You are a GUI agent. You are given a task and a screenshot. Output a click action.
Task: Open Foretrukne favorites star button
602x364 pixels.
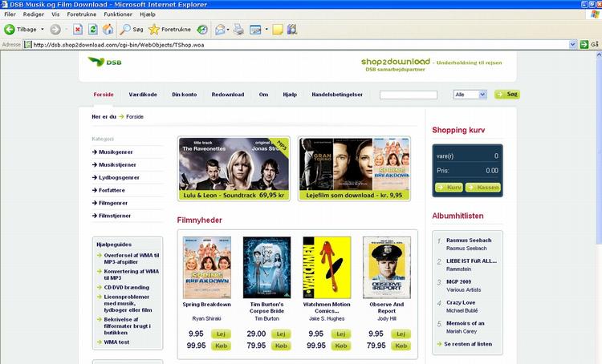pos(169,30)
